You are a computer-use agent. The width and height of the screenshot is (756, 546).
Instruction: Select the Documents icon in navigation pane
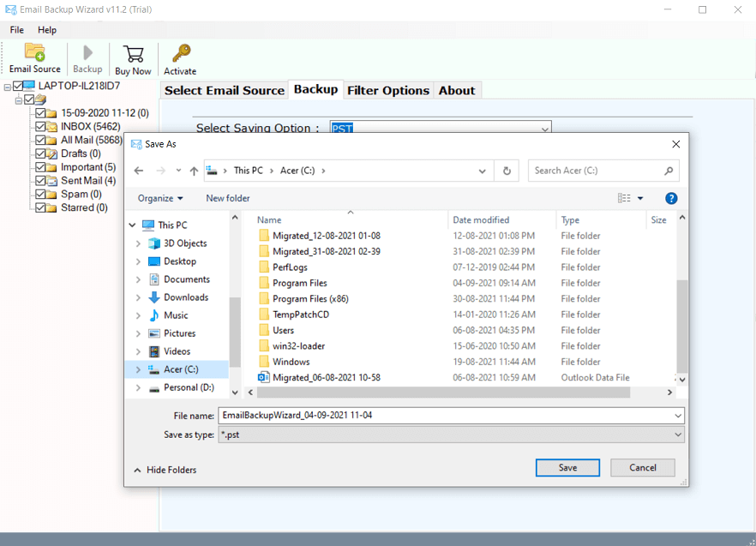coord(154,279)
